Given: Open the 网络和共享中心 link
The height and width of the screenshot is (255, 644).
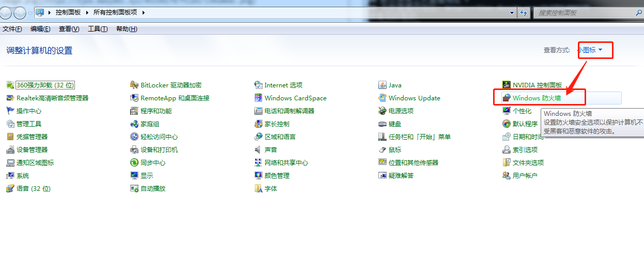Looking at the screenshot, I should [x=286, y=162].
